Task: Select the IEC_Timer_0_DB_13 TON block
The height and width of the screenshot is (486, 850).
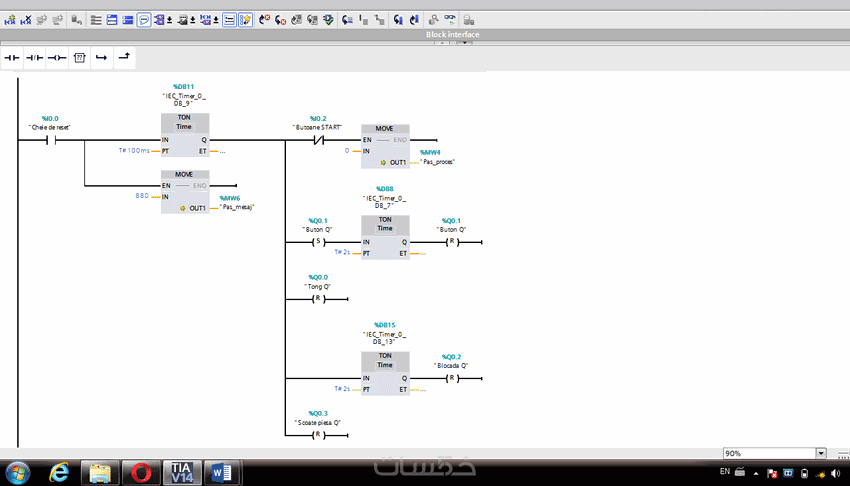Action: 385,373
